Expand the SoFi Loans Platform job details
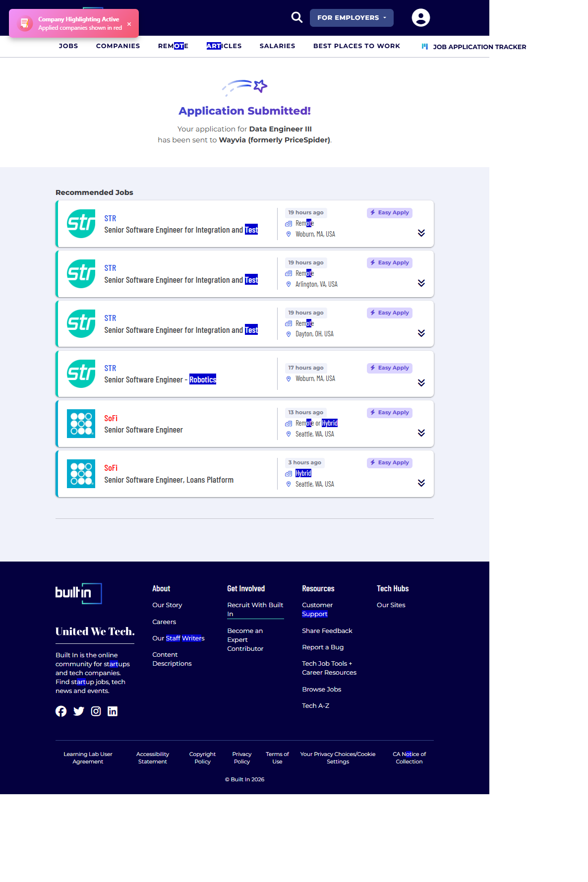This screenshot has width=588, height=882. (421, 483)
